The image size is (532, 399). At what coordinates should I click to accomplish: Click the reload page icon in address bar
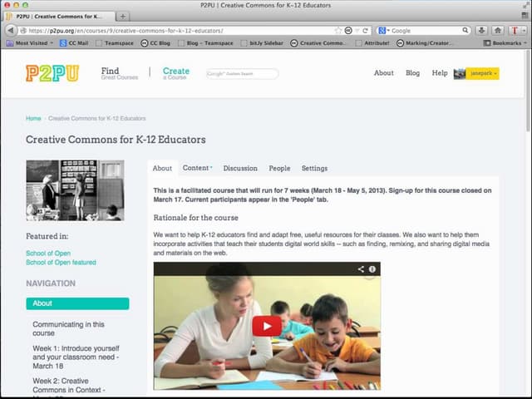[366, 31]
